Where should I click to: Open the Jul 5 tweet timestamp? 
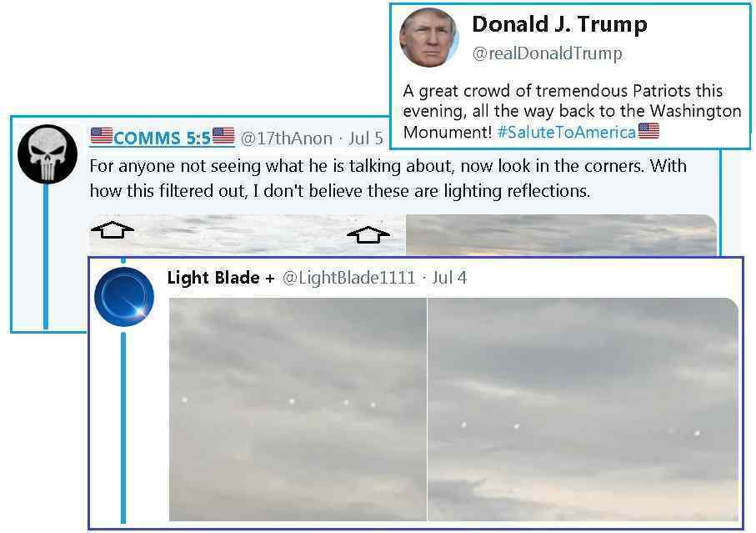[x=365, y=138]
